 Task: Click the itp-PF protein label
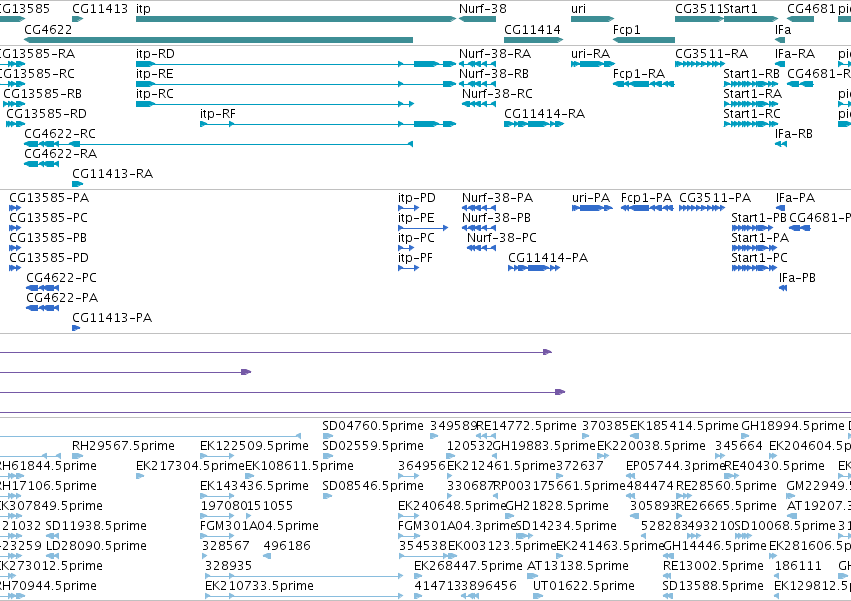[415, 258]
